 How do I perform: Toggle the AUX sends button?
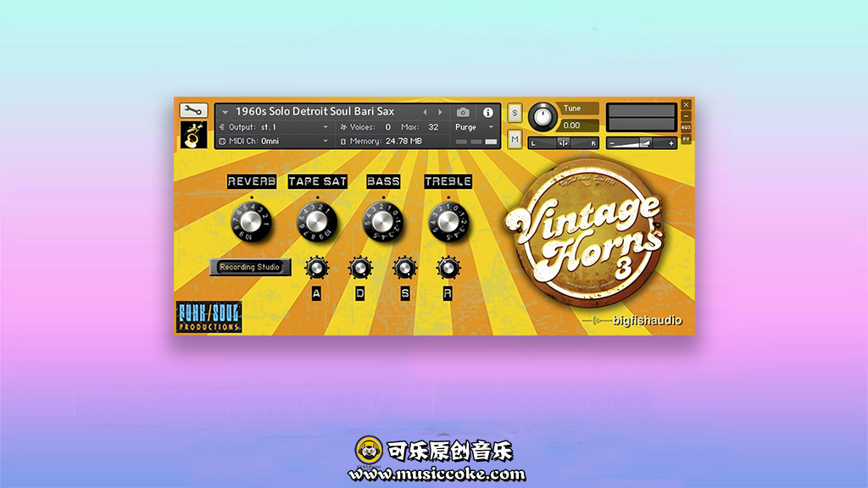[x=686, y=127]
